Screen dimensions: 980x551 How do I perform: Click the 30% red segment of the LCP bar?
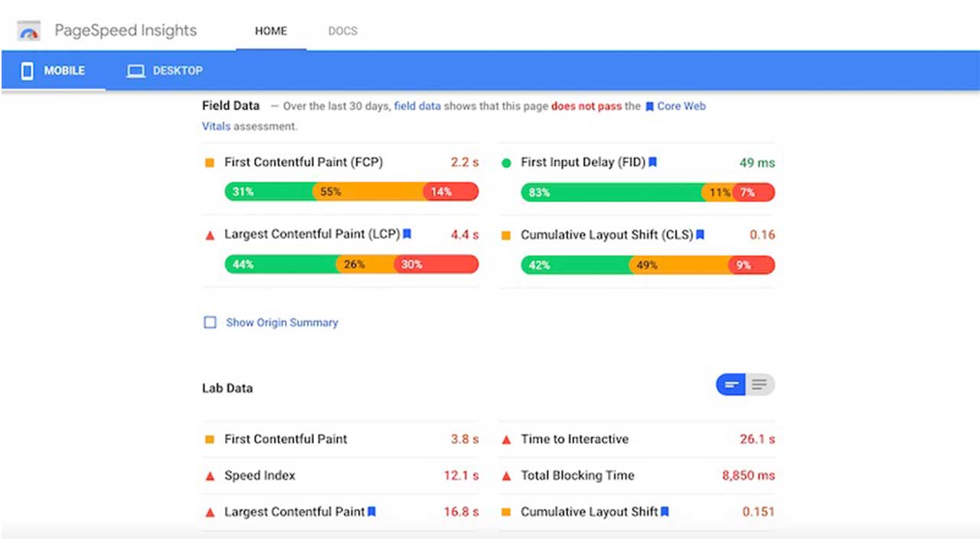point(436,264)
